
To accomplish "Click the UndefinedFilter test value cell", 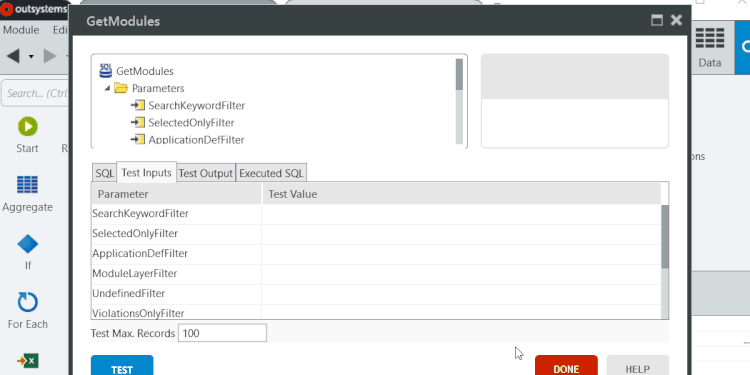I will pyautogui.click(x=461, y=294).
